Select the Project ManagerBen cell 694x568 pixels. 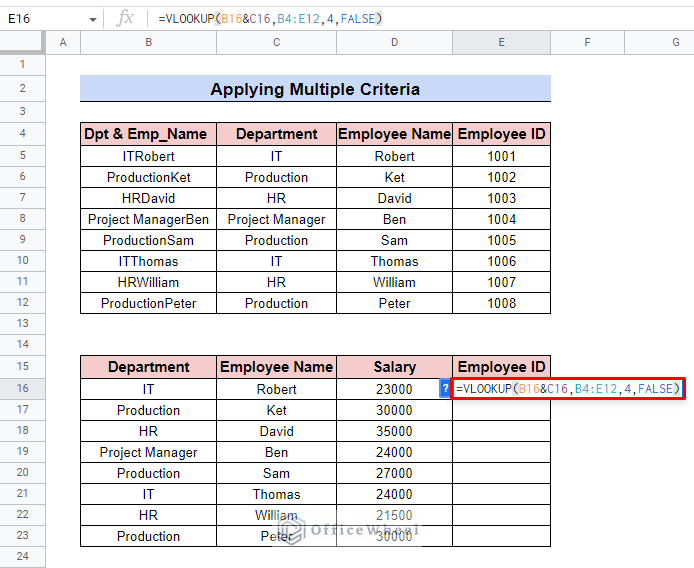pyautogui.click(x=148, y=219)
